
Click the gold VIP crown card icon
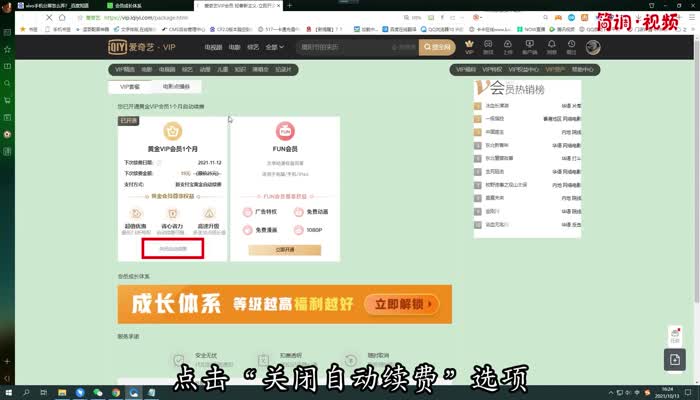pos(173,132)
